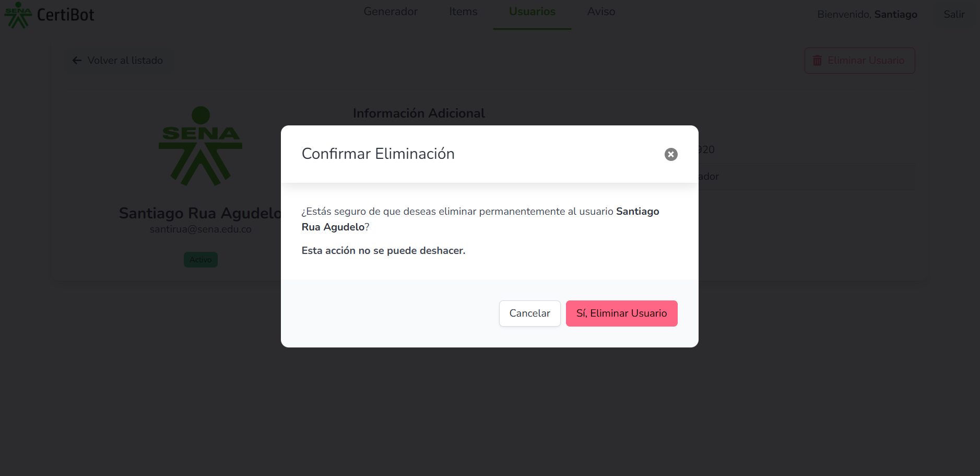The width and height of the screenshot is (980, 476).
Task: Open the Generador tab
Action: (391, 11)
